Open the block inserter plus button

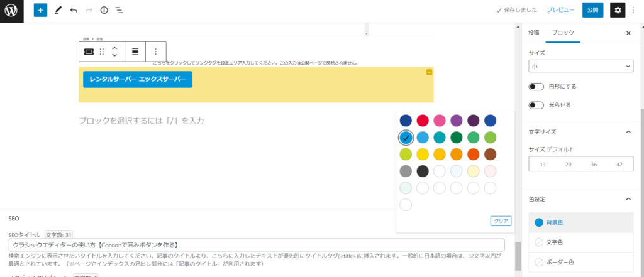pos(40,10)
